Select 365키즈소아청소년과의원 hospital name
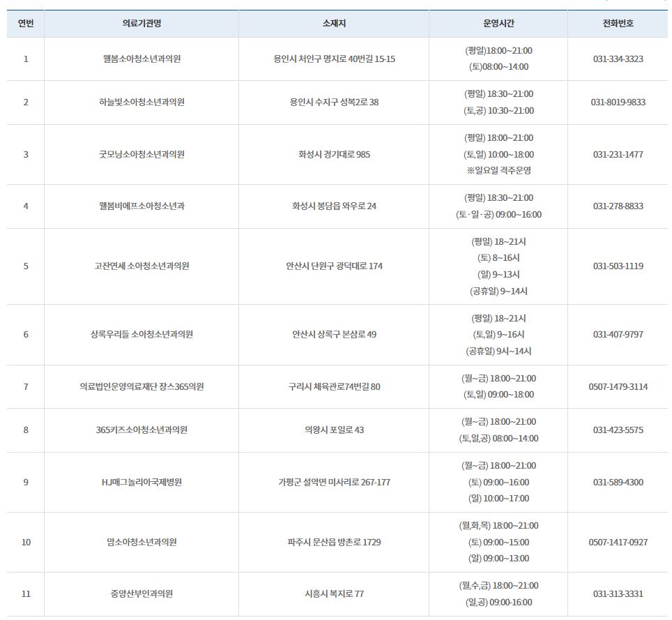The height and width of the screenshot is (620, 672). coord(142,430)
